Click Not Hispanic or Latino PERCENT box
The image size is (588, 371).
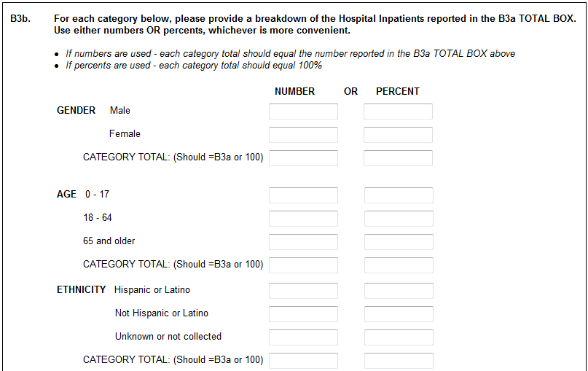point(399,314)
